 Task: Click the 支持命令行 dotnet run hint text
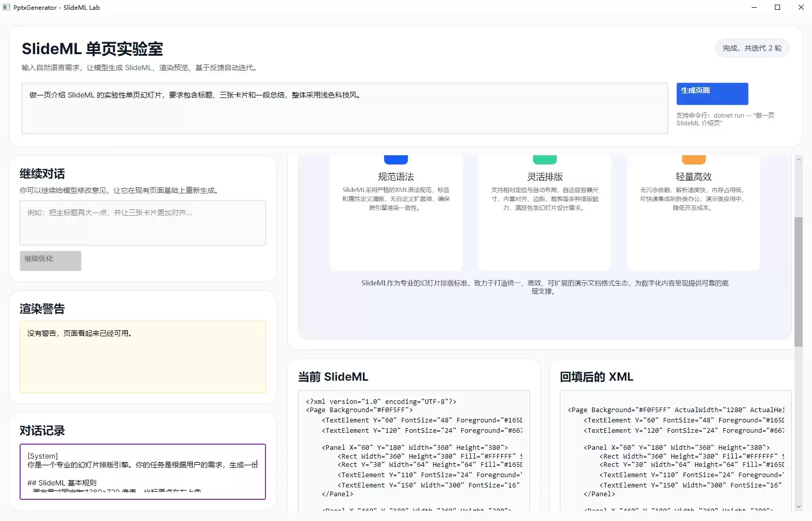(725, 119)
